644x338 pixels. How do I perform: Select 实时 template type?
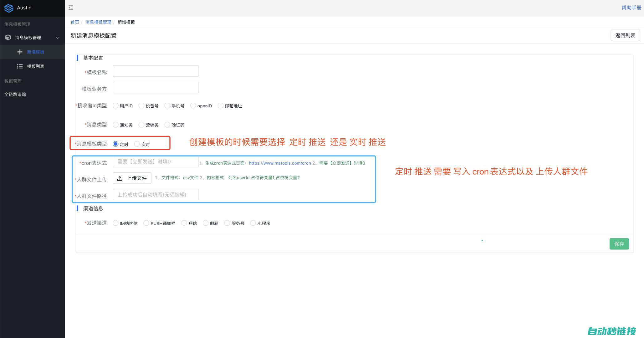click(x=137, y=144)
